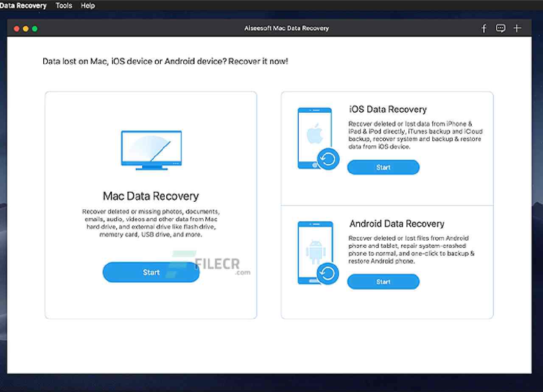Click the Mac recovery description paragraph
Image resolution: width=543 pixels, height=392 pixels.
pos(151,223)
